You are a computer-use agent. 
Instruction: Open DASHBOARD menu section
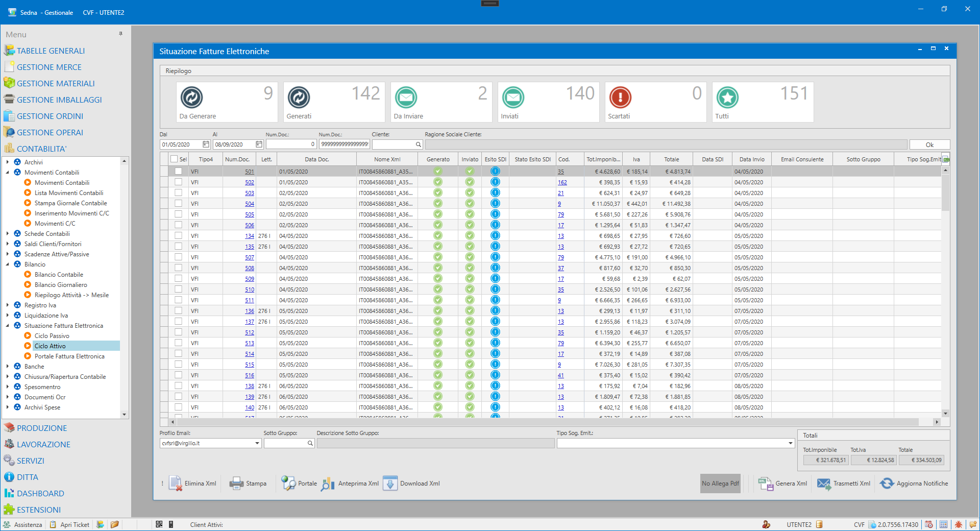click(x=40, y=493)
